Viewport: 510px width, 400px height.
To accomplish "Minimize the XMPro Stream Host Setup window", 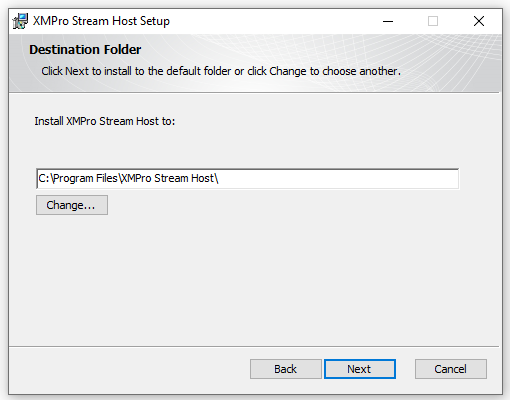I will click(388, 21).
